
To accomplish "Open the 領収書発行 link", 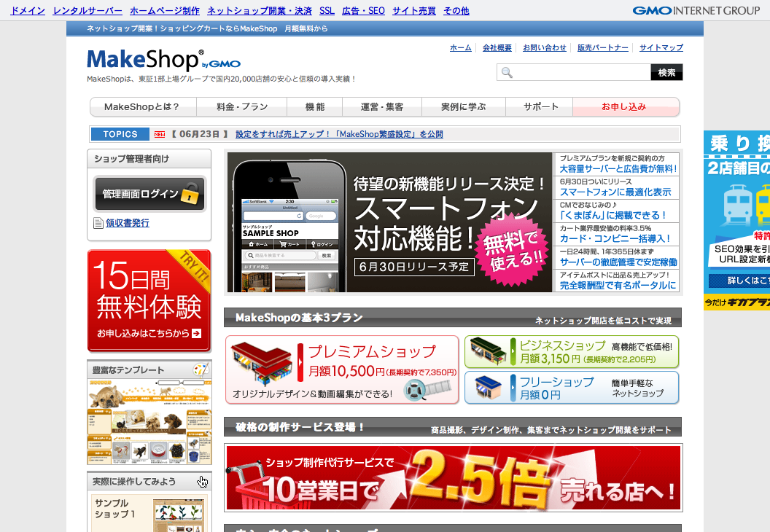I will pyautogui.click(x=127, y=223).
